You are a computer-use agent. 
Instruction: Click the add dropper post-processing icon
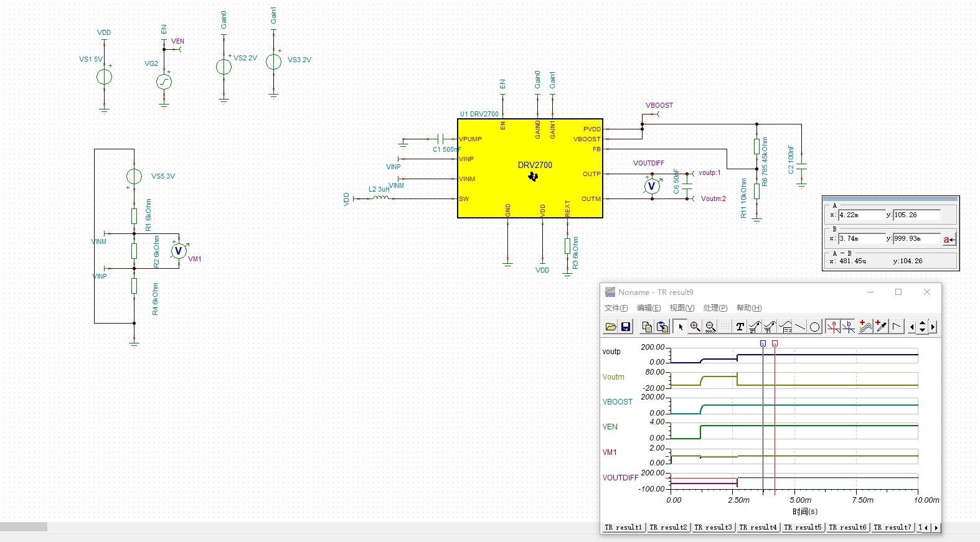881,327
